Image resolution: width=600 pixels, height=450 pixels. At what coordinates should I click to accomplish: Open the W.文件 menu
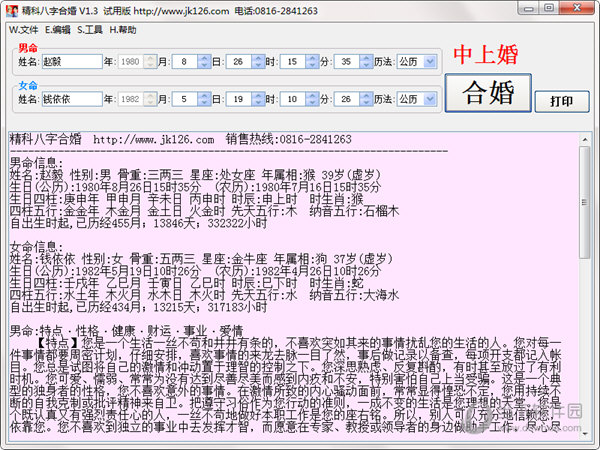coord(24,30)
